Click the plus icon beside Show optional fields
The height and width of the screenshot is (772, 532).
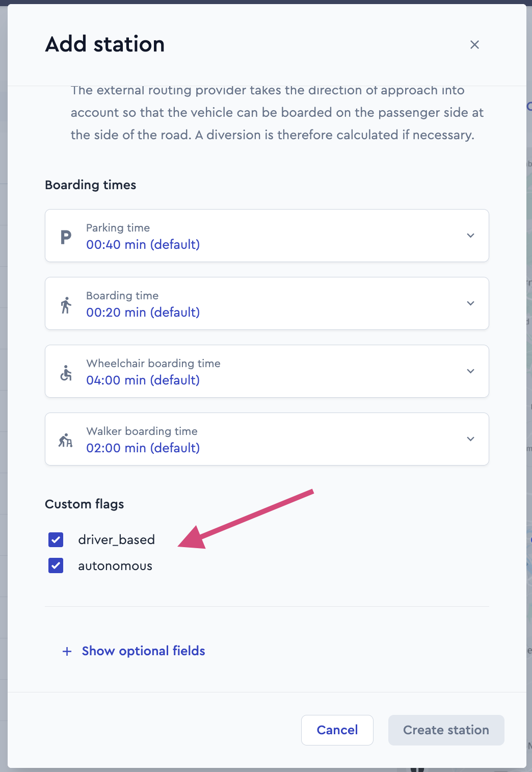pos(67,651)
